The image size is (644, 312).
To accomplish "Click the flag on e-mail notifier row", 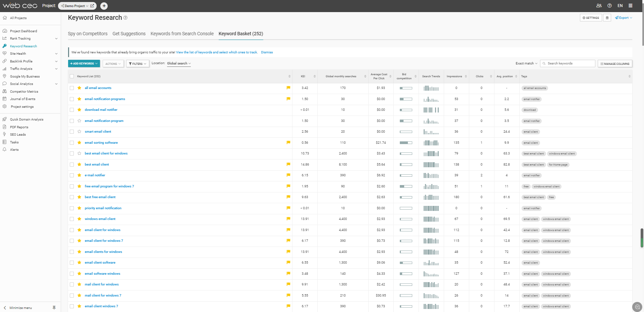I will 288,175.
